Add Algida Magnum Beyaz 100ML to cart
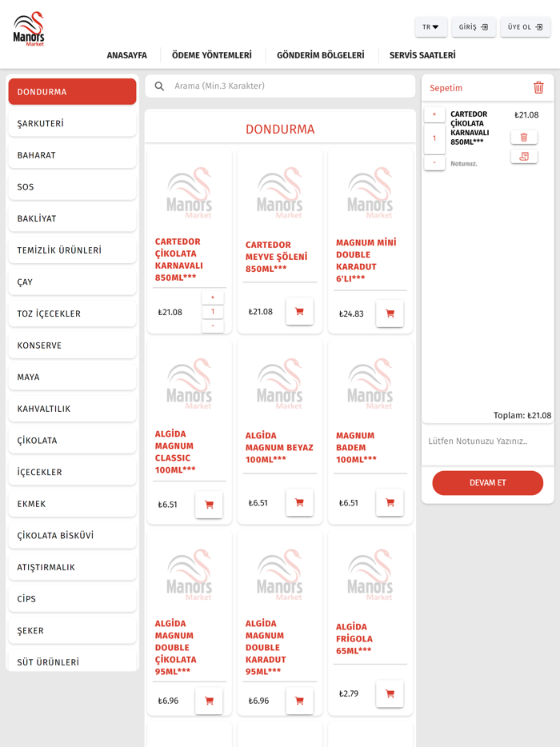Viewport: 560px width, 747px height. tap(299, 502)
